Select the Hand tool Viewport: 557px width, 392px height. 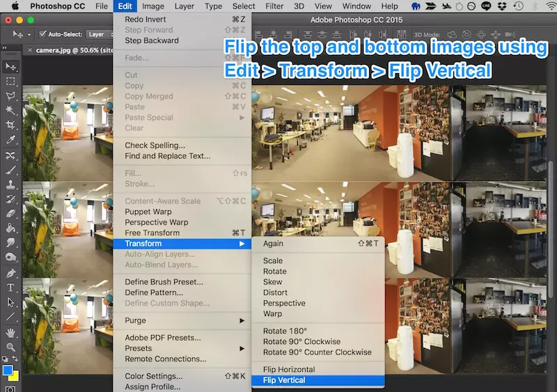tap(10, 333)
